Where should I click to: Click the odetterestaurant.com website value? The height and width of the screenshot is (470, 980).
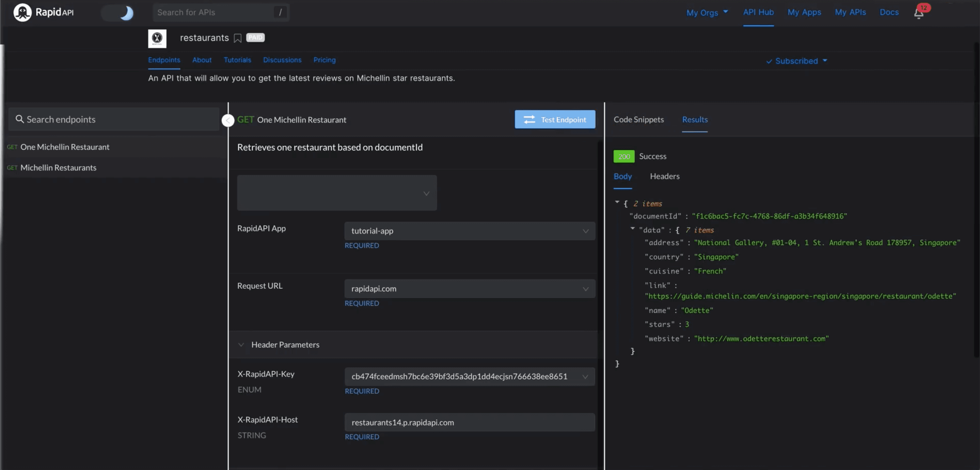coord(761,339)
